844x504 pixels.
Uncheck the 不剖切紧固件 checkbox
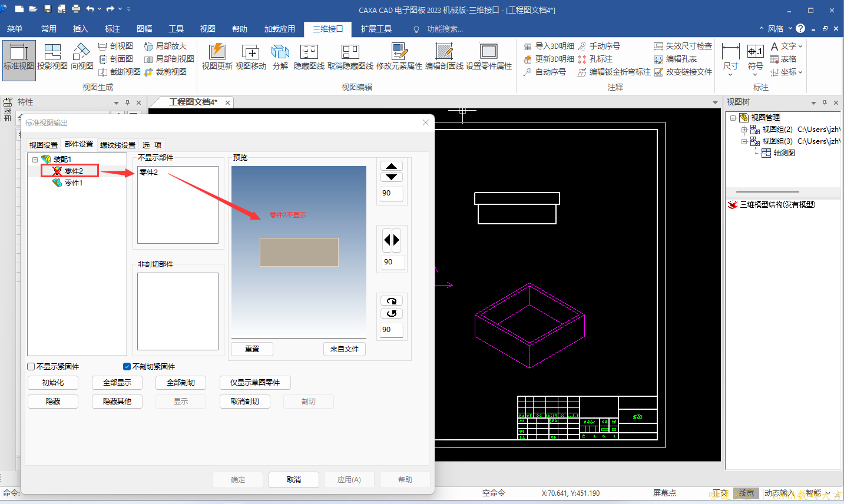pyautogui.click(x=127, y=367)
